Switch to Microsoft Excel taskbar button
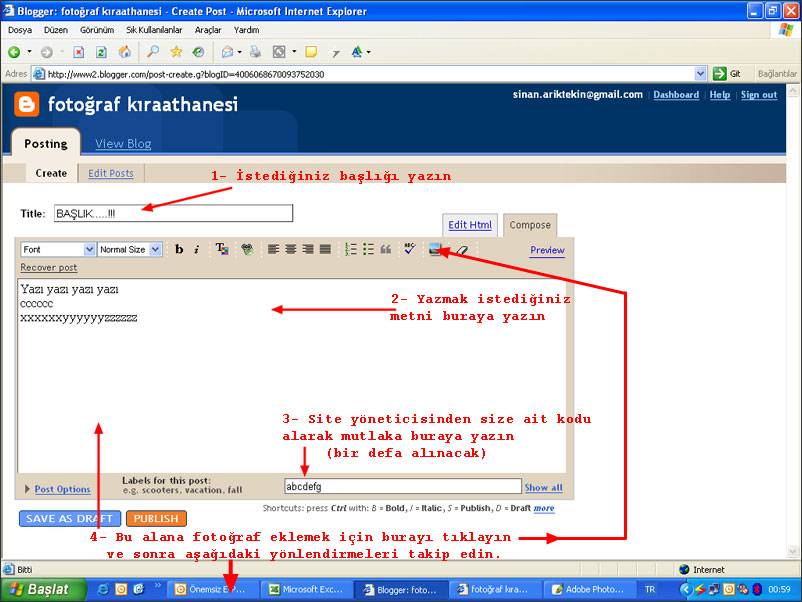The image size is (802, 602). [306, 590]
